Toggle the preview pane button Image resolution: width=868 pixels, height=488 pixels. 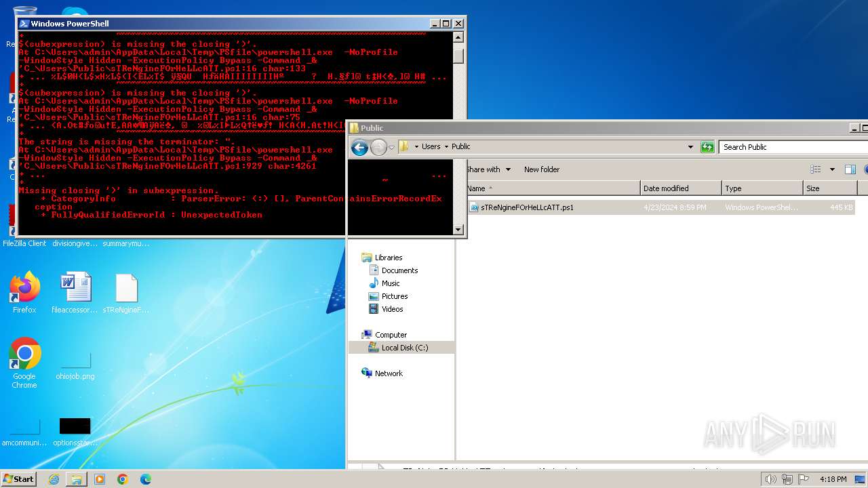pyautogui.click(x=850, y=169)
